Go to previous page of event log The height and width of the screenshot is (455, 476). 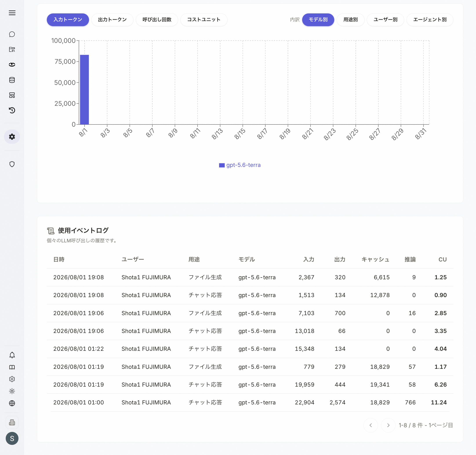coord(371,425)
